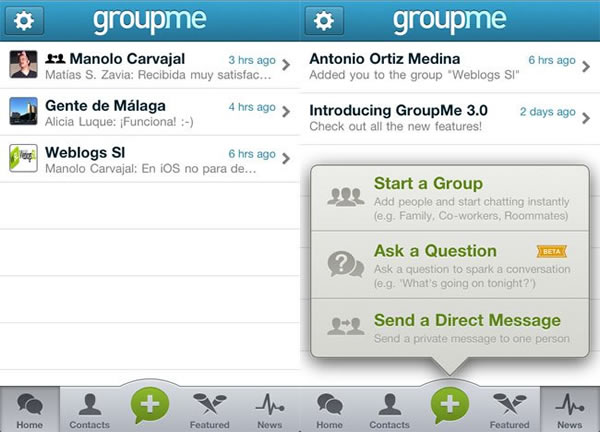This screenshot has height=432, width=600.
Task: Tap green plus bubble on right screen
Action: coord(450,405)
